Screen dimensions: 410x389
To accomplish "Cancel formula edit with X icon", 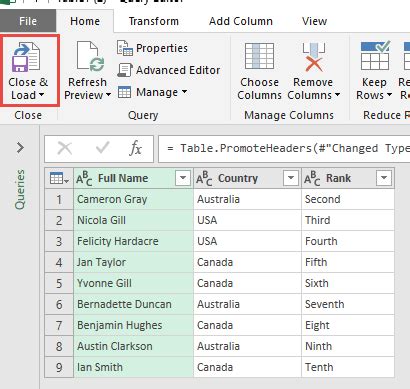I will point(65,148).
